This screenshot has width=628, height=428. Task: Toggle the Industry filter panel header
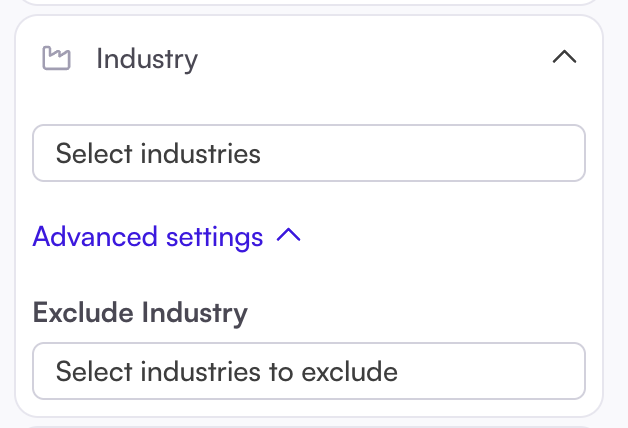tap(308, 59)
